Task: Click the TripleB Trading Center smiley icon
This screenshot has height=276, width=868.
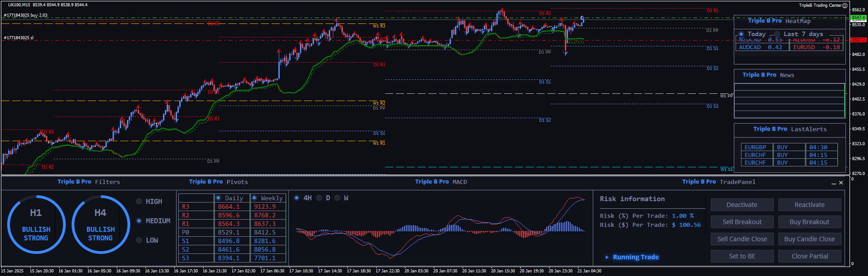Action: 845,5
